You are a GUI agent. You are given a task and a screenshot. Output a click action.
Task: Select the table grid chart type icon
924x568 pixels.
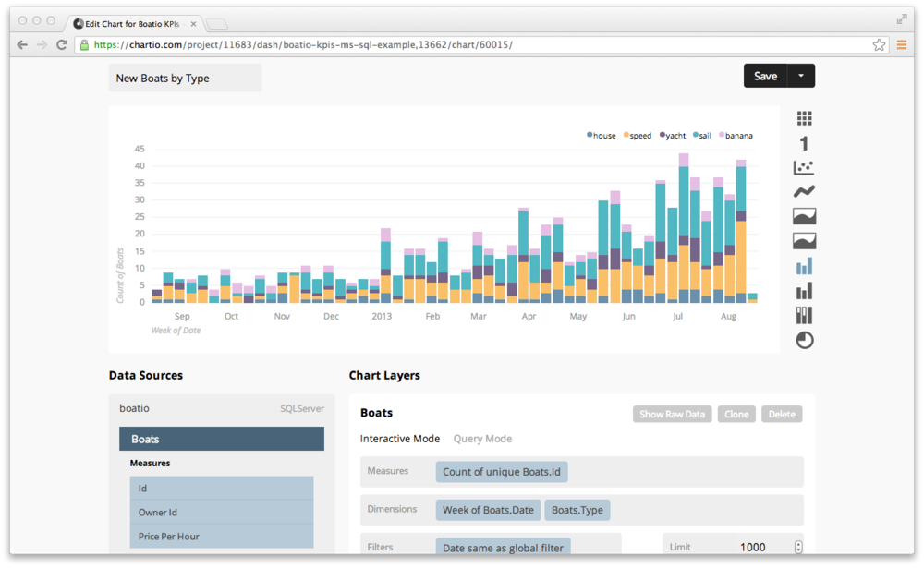click(804, 118)
